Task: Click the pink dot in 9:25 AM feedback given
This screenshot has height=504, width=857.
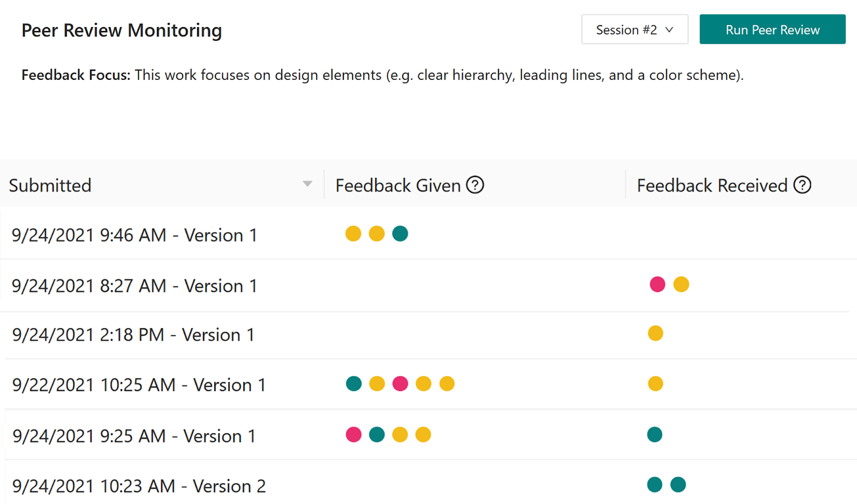Action: 354,434
